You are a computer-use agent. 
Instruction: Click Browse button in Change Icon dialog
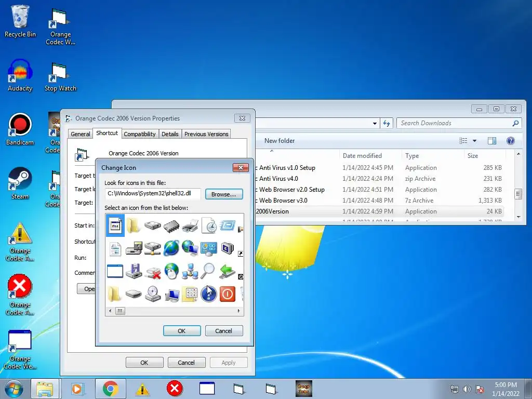point(224,194)
